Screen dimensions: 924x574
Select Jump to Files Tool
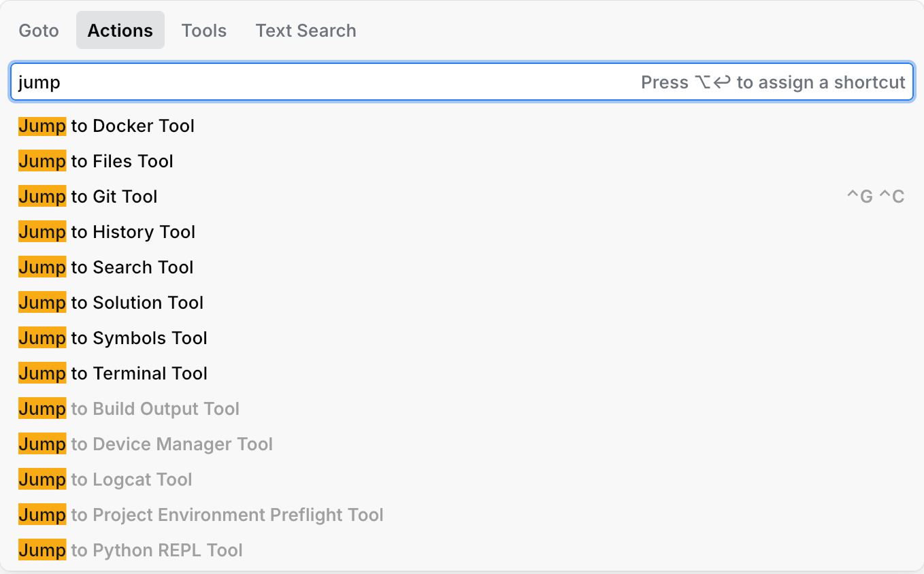click(95, 161)
